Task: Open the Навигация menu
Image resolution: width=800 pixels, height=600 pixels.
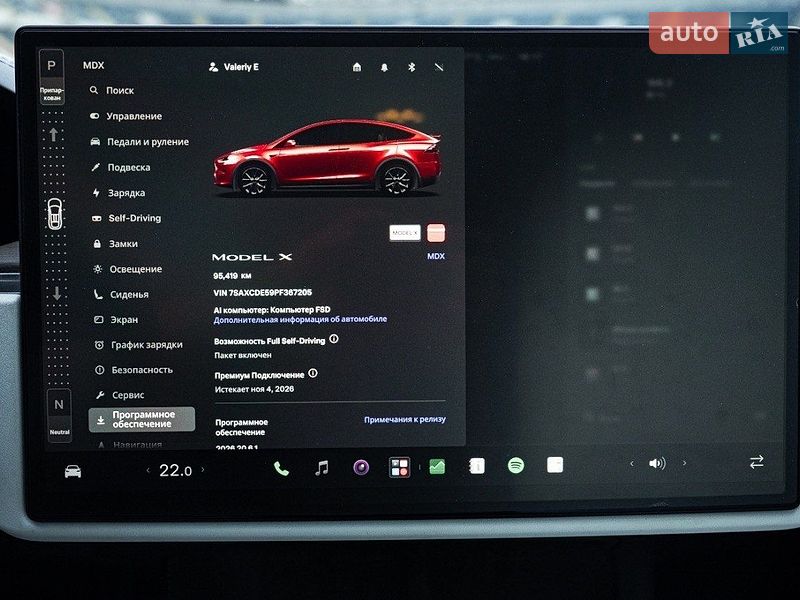Action: point(130,444)
